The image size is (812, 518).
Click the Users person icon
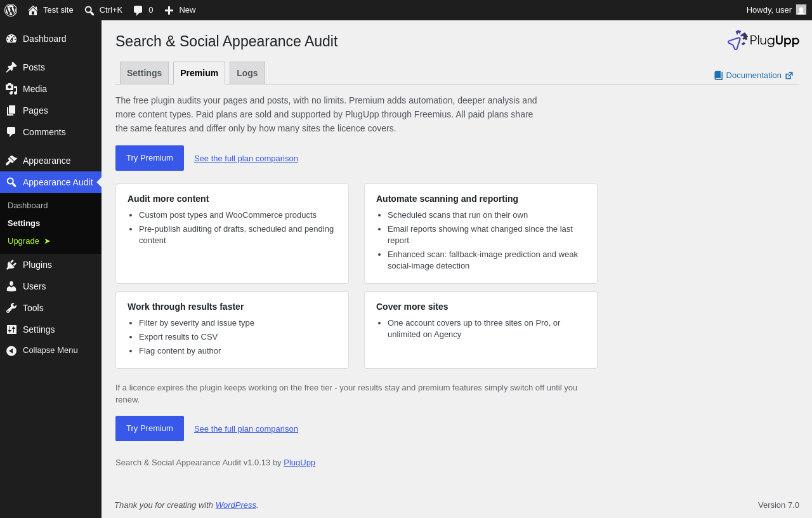click(x=11, y=286)
